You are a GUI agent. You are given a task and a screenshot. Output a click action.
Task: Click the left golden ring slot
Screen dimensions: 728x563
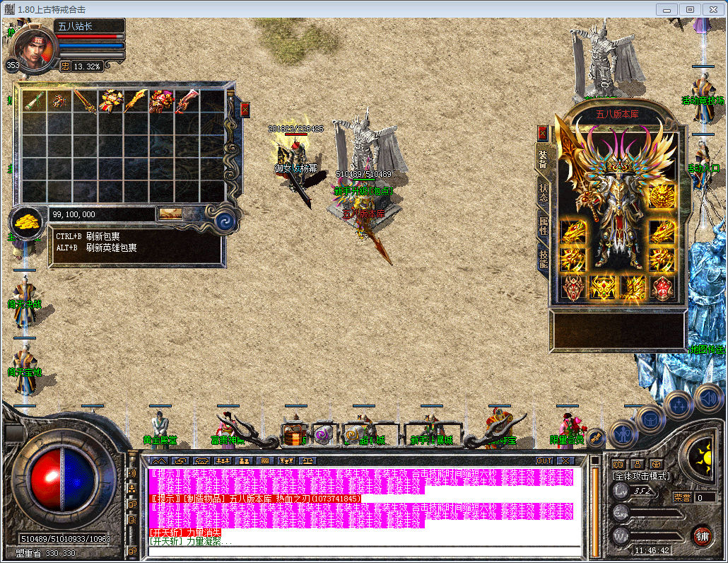[574, 259]
